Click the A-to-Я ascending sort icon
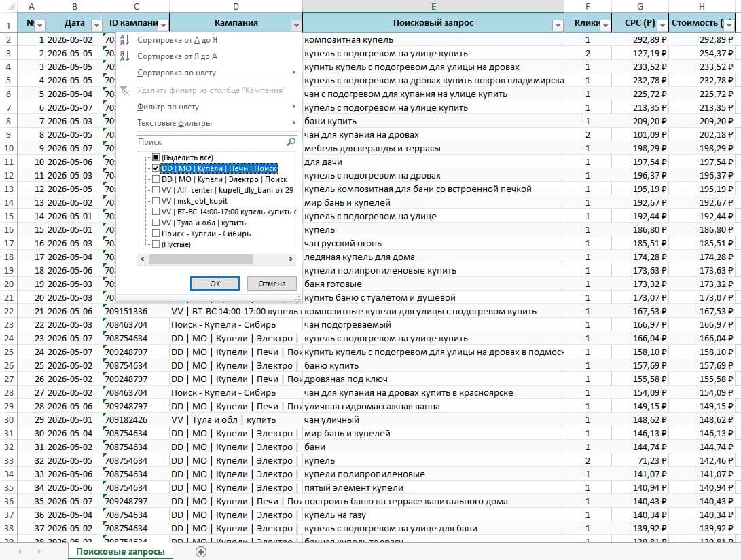Screen dimensions: 741x560 point(124,40)
